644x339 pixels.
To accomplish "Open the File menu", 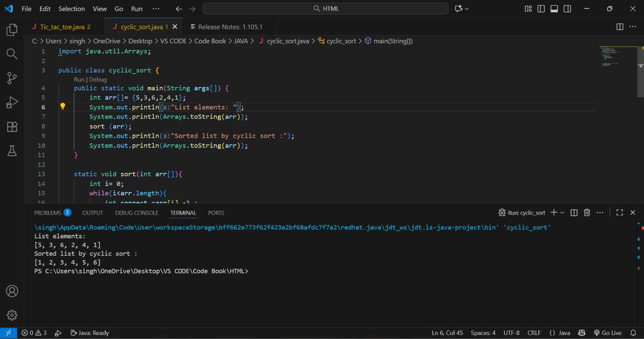I will [26, 9].
